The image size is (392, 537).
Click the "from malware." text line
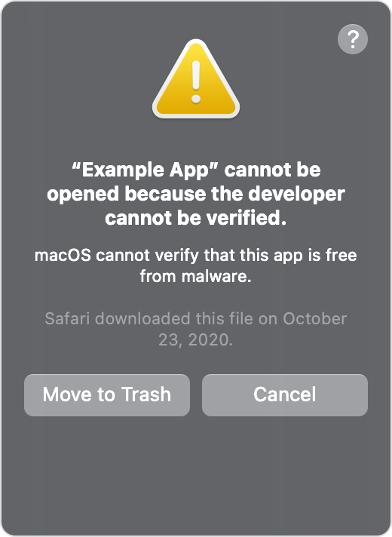pos(196,276)
